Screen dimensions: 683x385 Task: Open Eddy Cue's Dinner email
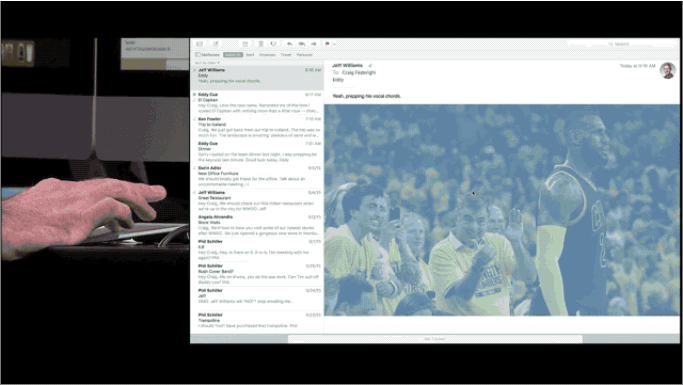257,152
